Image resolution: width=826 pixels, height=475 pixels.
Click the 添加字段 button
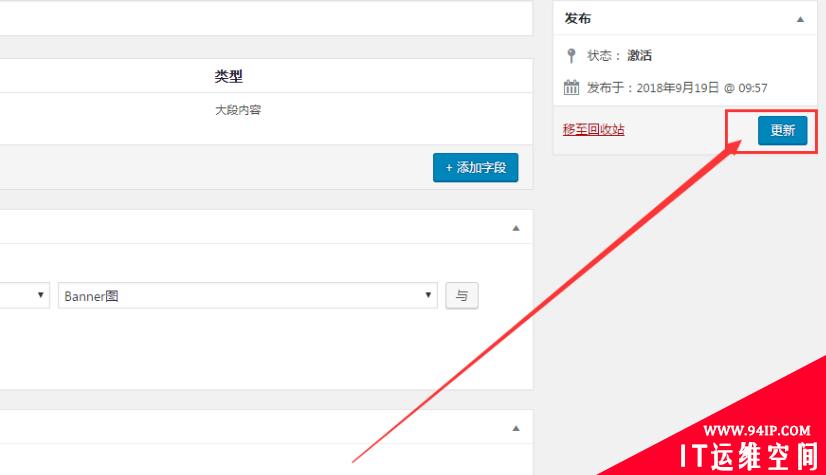[475, 167]
